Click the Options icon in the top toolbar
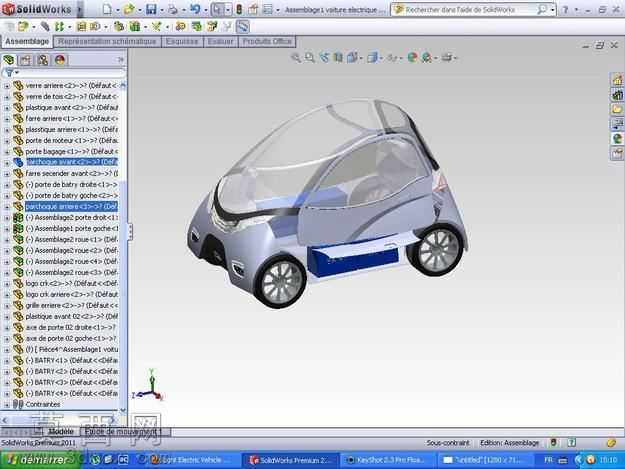 coord(268,10)
